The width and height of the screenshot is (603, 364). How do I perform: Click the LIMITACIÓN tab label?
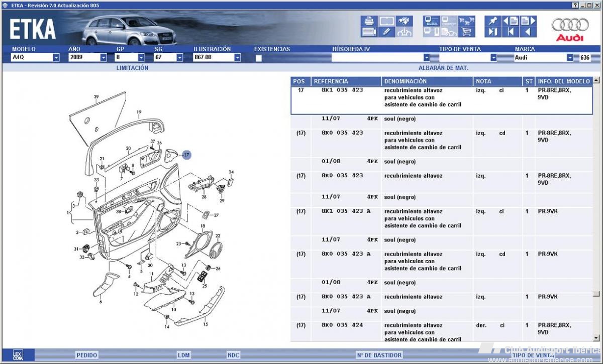click(132, 68)
